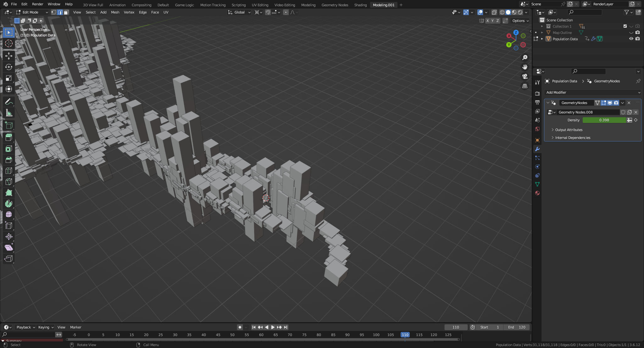Switch to Geometry Nodes workspace tab
The width and height of the screenshot is (644, 348).
(335, 5)
